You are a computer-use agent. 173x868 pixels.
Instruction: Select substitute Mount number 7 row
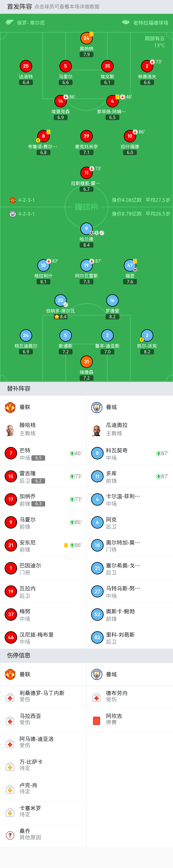[43, 454]
